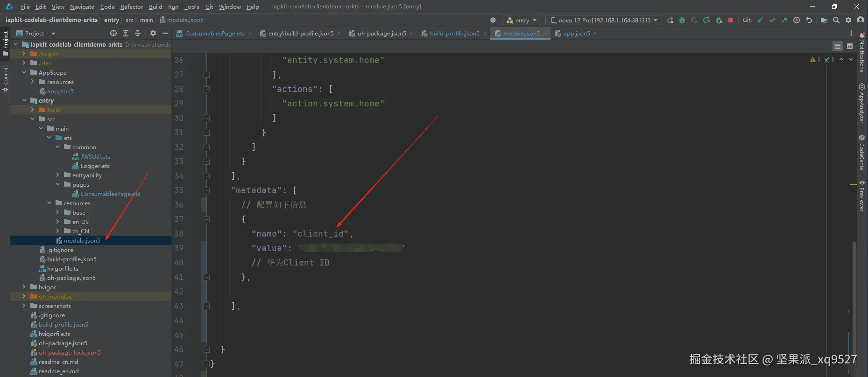Open the Previewer side panel

click(x=862, y=195)
